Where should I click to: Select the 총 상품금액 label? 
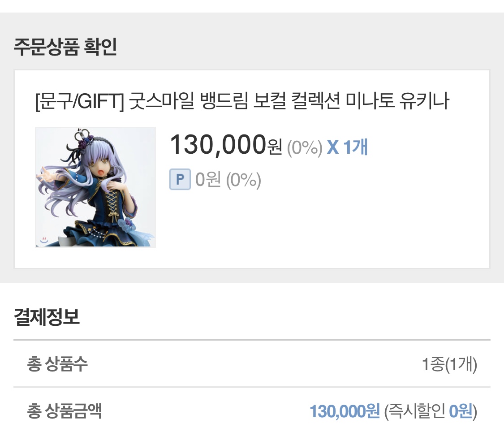(64, 411)
